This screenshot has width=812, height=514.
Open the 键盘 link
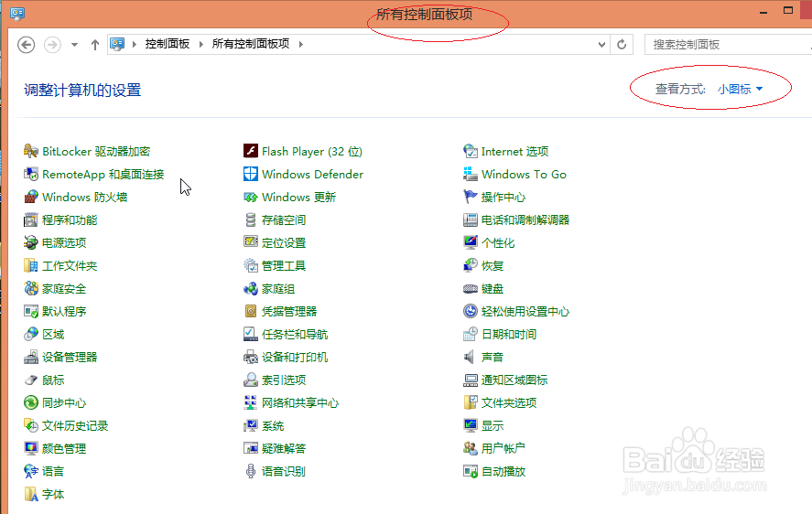click(x=493, y=289)
